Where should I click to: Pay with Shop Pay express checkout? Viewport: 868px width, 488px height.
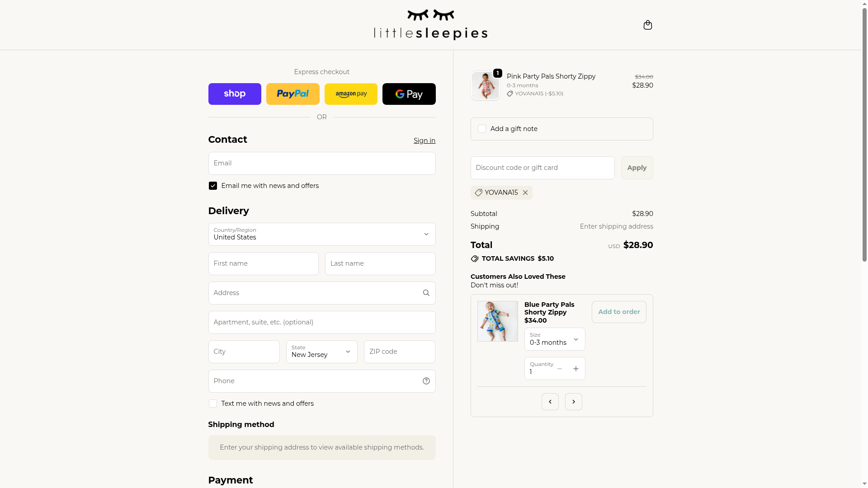[235, 94]
